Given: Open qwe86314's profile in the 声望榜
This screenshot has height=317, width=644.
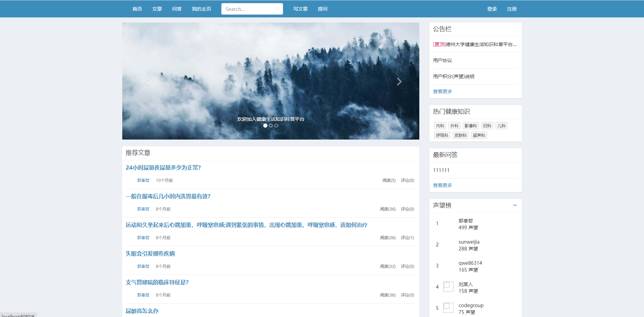Looking at the screenshot, I should pyautogui.click(x=470, y=263).
